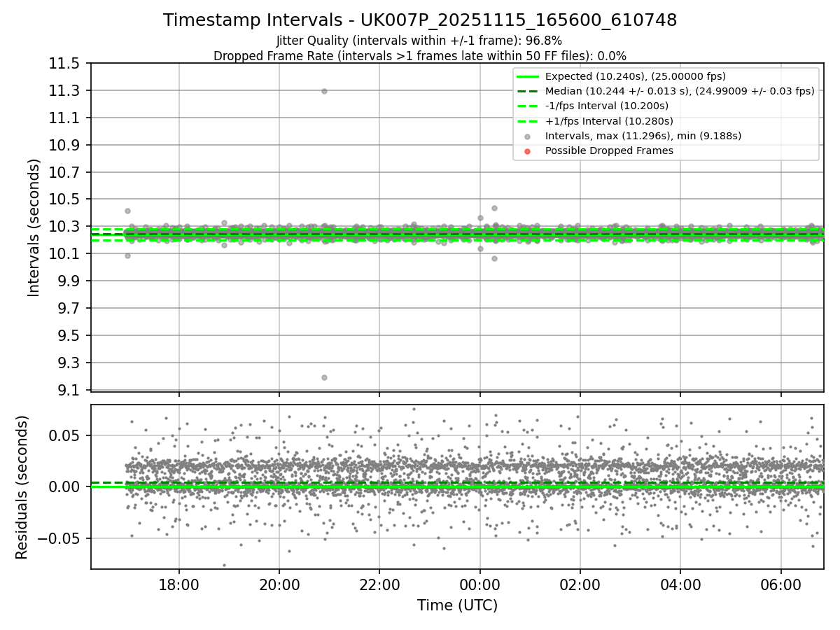Click the '02:00' x-axis tick label
This screenshot has width=840, height=630.
(580, 584)
